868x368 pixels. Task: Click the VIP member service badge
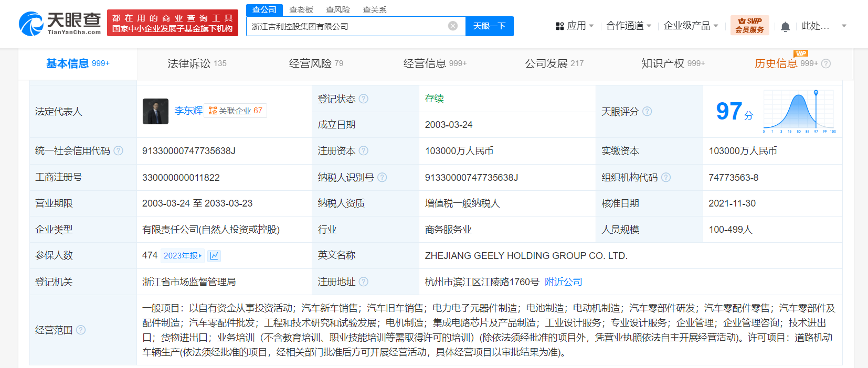click(749, 25)
